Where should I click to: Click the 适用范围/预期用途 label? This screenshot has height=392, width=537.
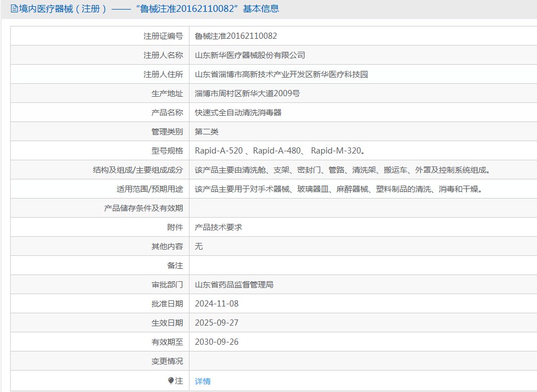[x=150, y=189]
